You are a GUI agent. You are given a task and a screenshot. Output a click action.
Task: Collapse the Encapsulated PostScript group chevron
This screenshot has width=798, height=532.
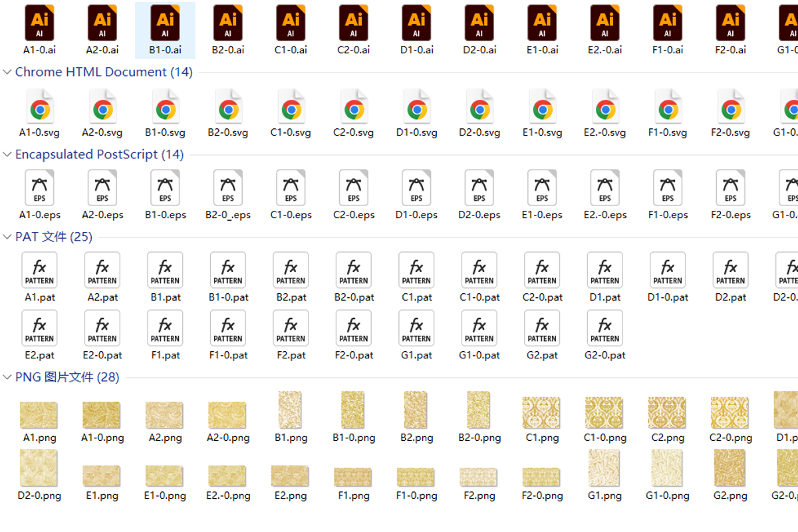7,154
